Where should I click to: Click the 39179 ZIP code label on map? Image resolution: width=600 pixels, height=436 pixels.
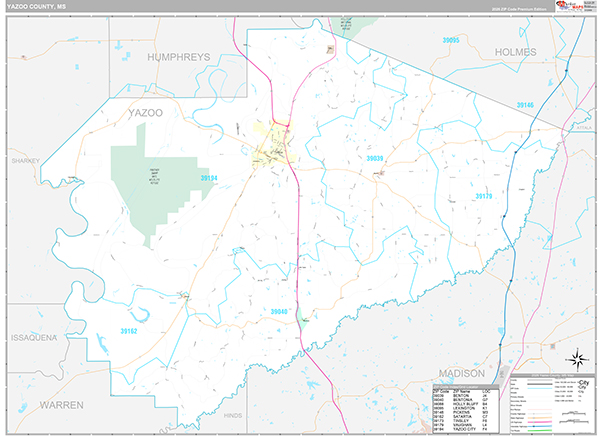coord(484,196)
